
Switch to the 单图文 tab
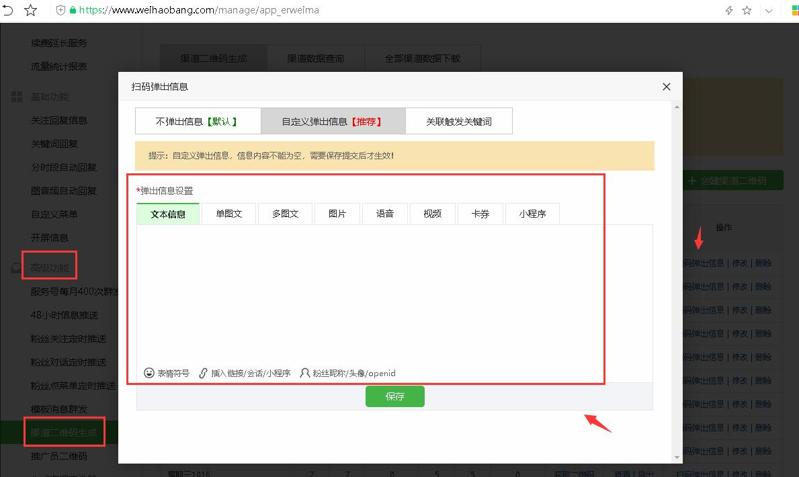(x=229, y=214)
